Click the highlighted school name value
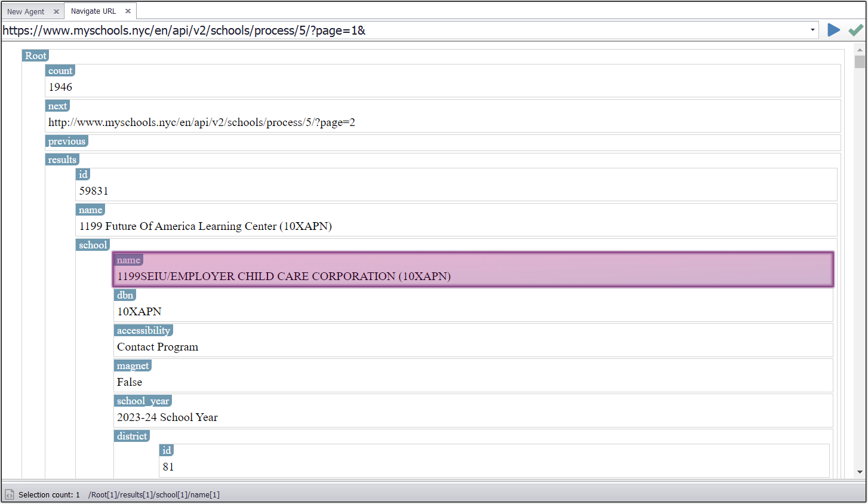The image size is (868, 504). [x=284, y=276]
